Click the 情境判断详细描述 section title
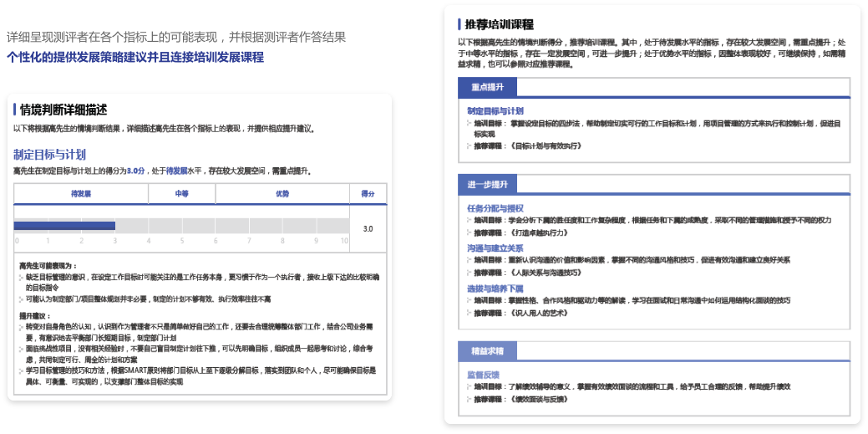The image size is (868, 434). pos(63,110)
